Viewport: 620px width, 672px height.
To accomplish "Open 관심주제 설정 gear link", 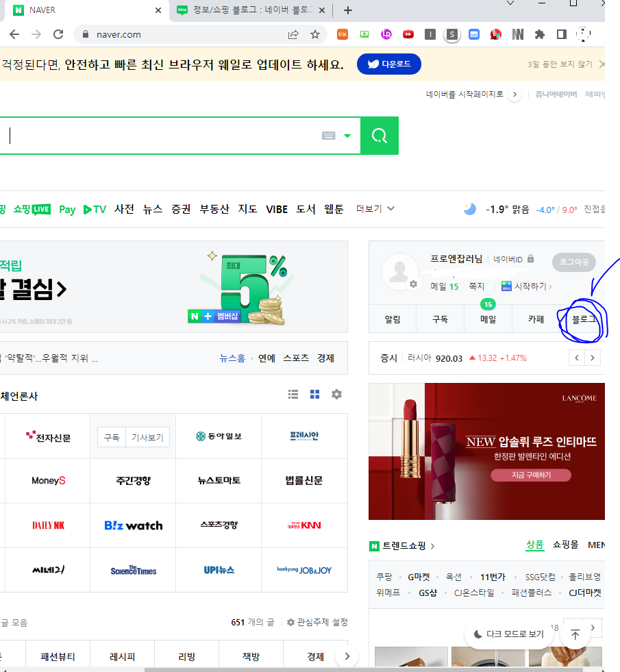I will [317, 622].
